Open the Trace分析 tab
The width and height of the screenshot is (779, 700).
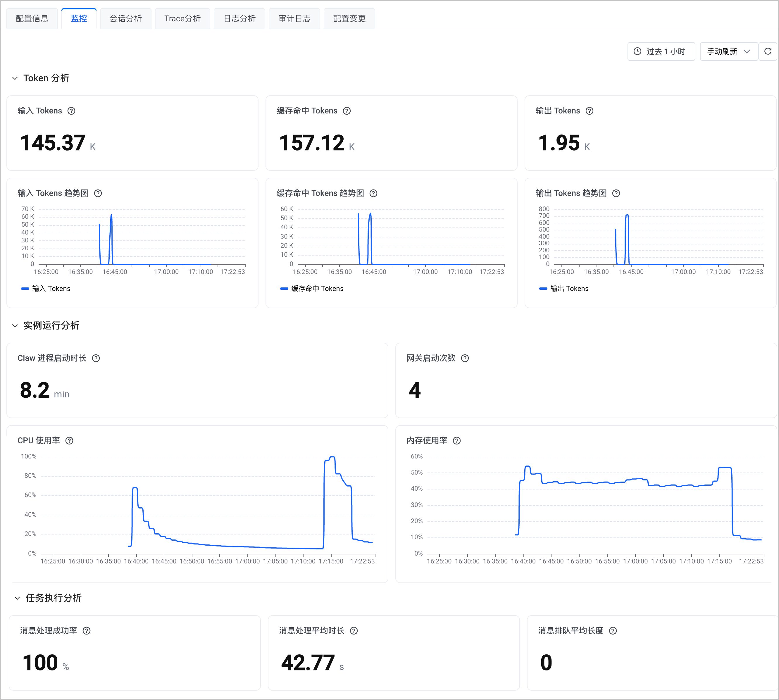[x=182, y=18]
